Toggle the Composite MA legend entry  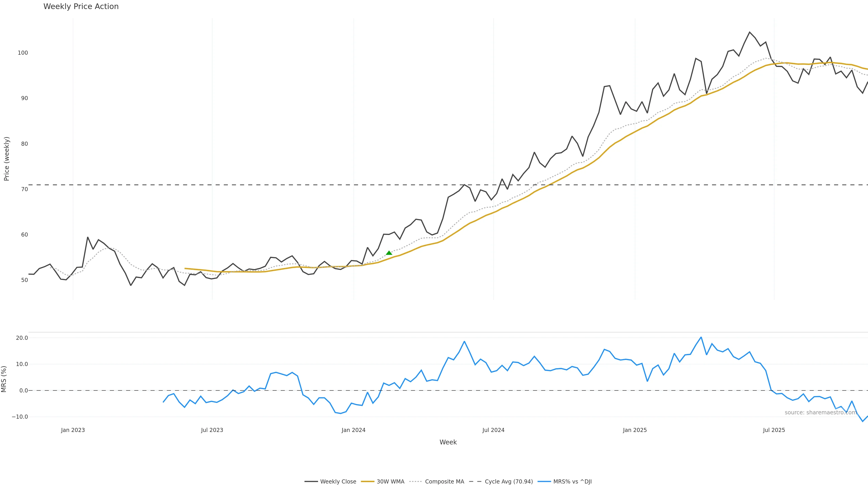tap(444, 482)
